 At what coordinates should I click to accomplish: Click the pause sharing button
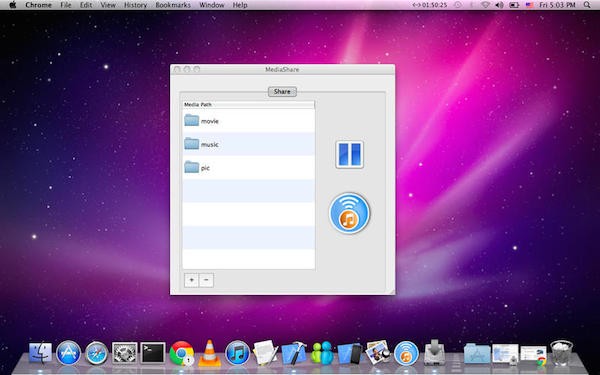pos(349,155)
